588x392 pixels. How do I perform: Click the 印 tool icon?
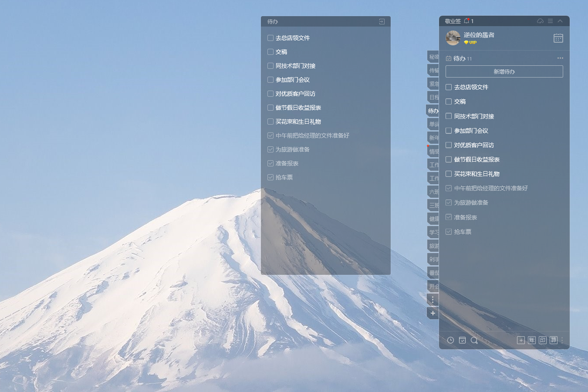coord(543,340)
